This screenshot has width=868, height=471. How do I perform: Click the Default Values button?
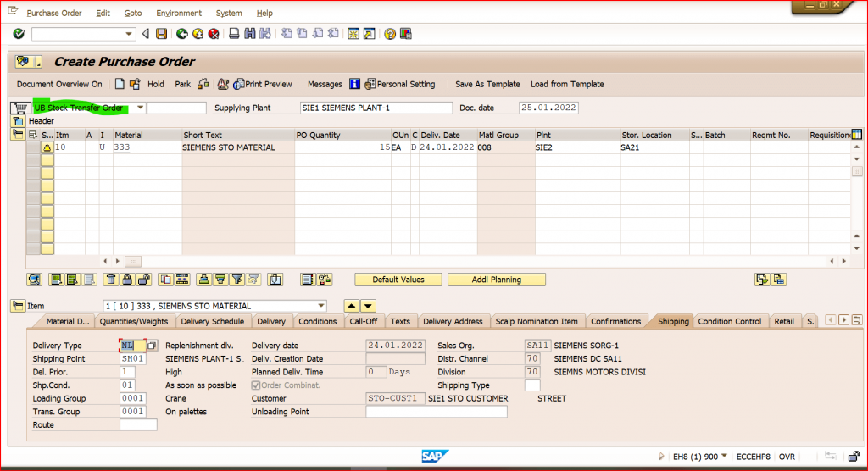(x=398, y=280)
